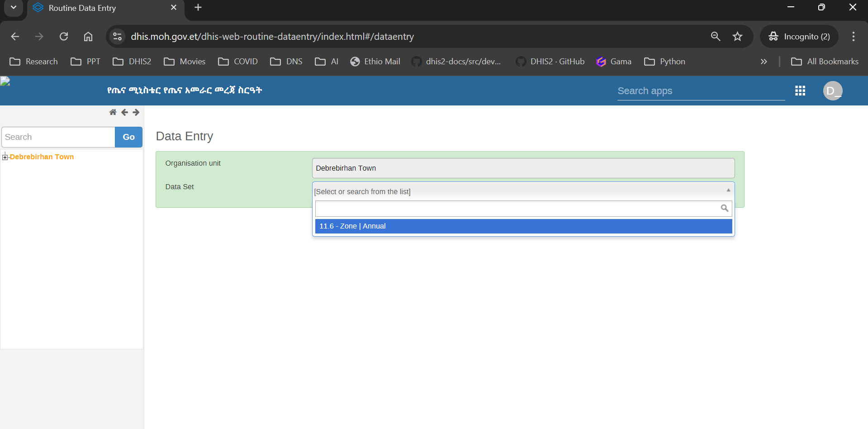The image size is (868, 429).
Task: Open the PPT bookmarks folder
Action: (85, 62)
